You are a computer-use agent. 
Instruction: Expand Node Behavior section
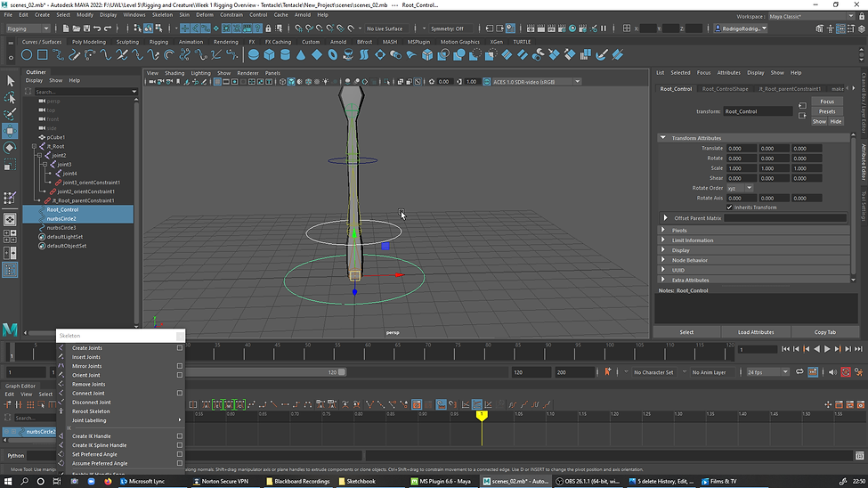(663, 260)
